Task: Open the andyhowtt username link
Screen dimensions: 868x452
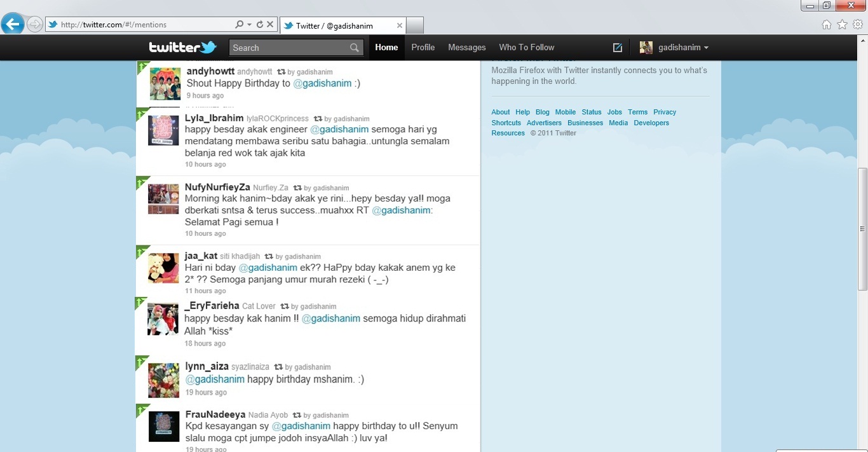Action: coord(210,71)
